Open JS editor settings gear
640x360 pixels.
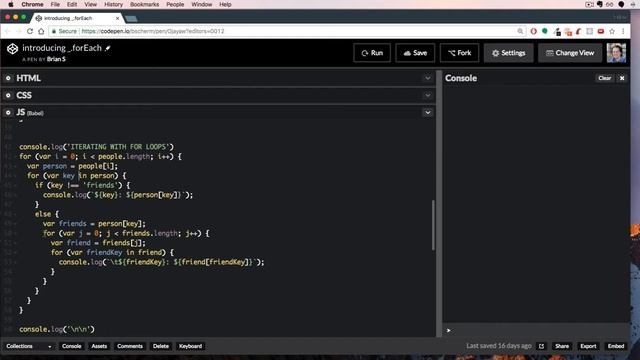(x=8, y=112)
